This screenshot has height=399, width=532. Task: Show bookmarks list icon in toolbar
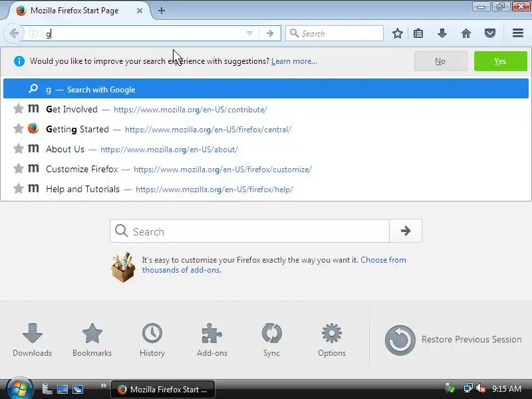(418, 33)
